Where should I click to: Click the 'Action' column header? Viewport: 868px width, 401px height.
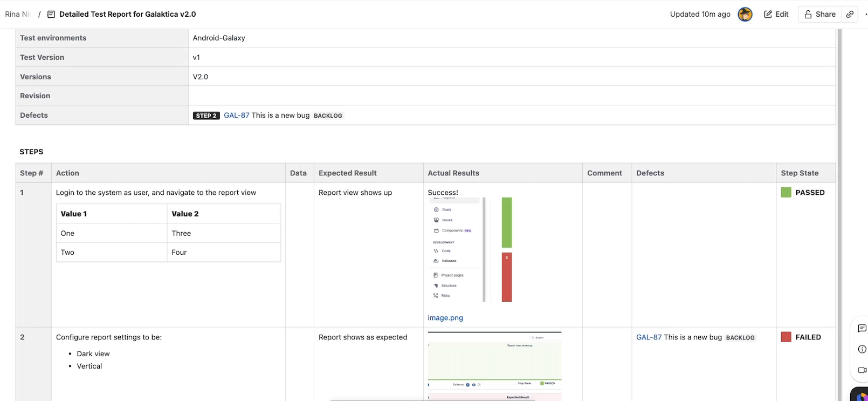(67, 173)
